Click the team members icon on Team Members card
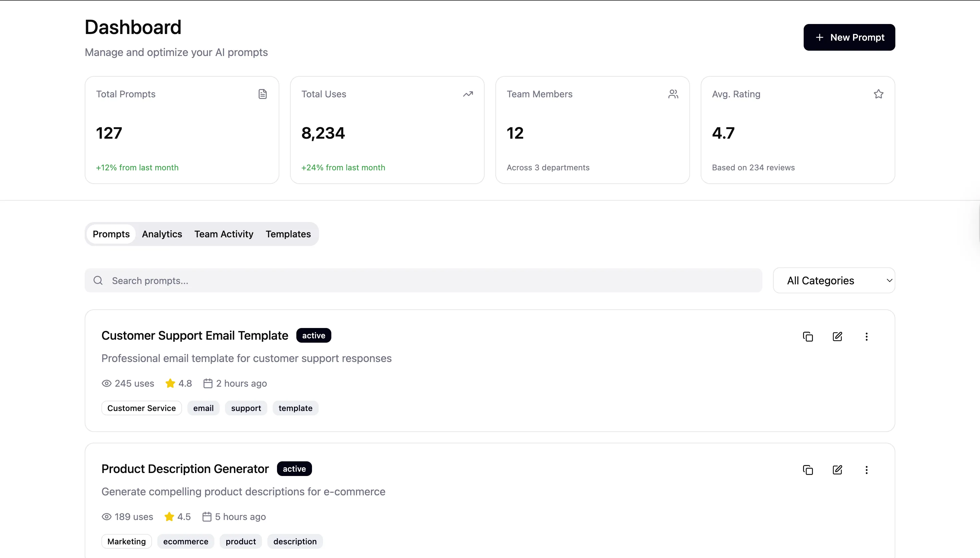 coord(674,94)
